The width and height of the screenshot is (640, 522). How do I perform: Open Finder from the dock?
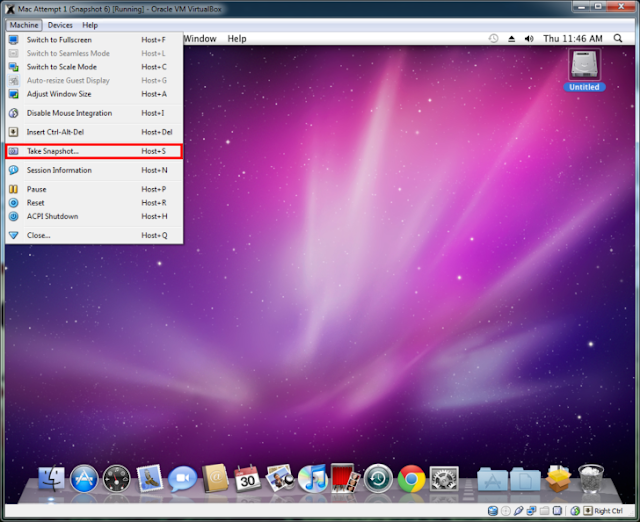point(51,478)
